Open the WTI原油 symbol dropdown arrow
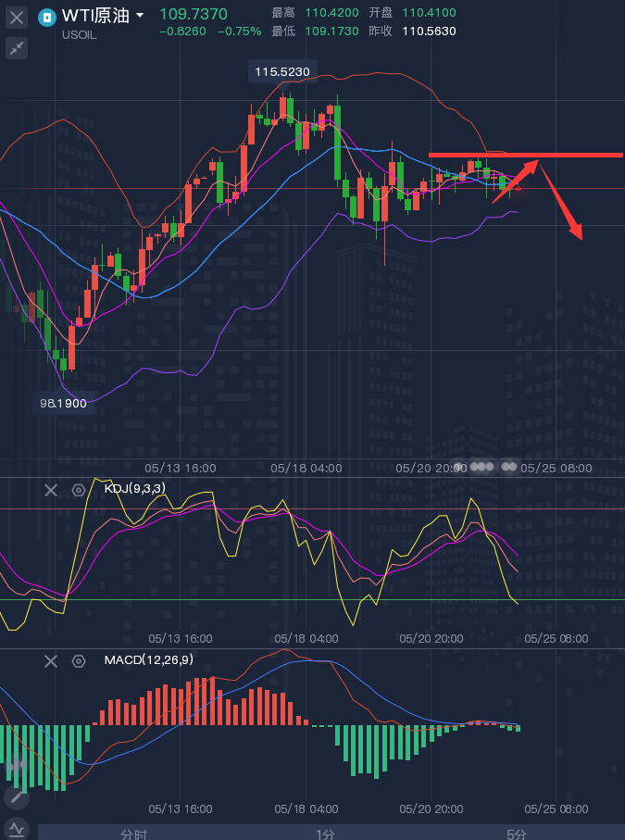This screenshot has height=840, width=625. click(140, 16)
